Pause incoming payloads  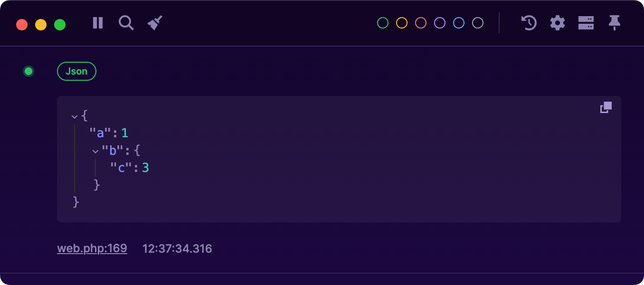[x=97, y=23]
